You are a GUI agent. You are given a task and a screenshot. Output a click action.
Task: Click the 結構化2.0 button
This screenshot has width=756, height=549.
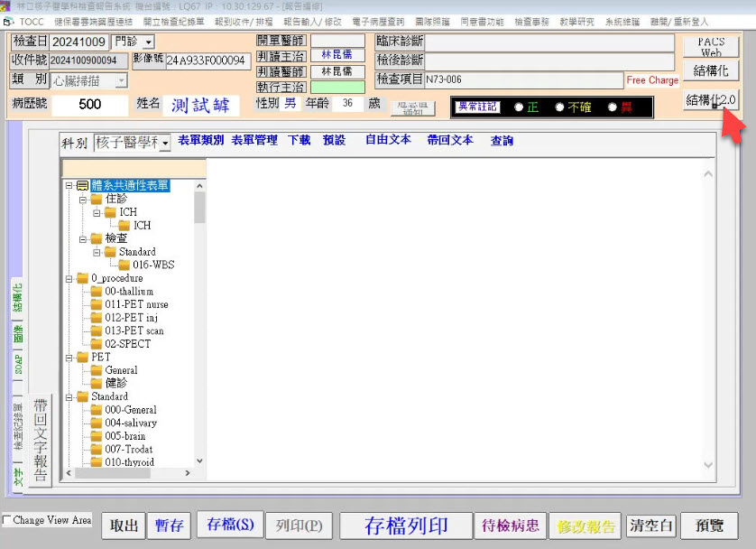(711, 99)
